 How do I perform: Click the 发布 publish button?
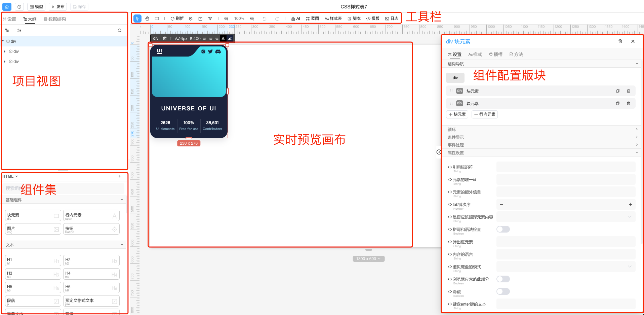[58, 6]
